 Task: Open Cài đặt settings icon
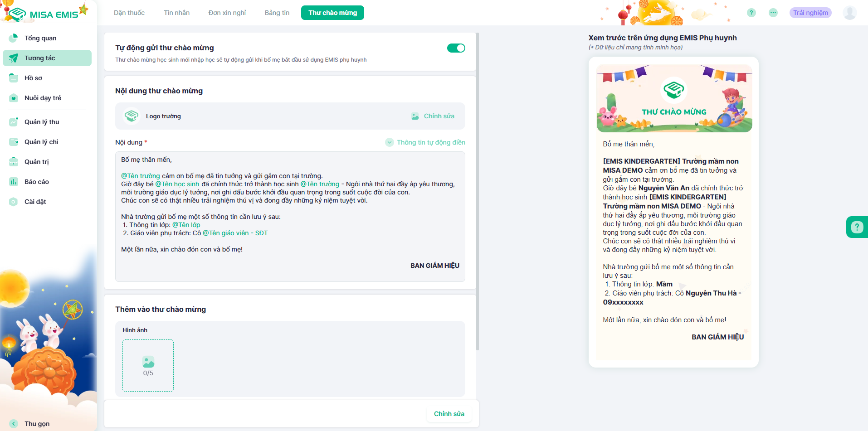(14, 202)
